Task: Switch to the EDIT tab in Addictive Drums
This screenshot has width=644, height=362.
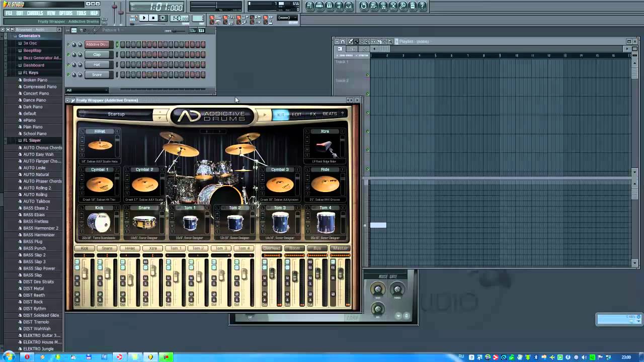Action: (x=297, y=114)
